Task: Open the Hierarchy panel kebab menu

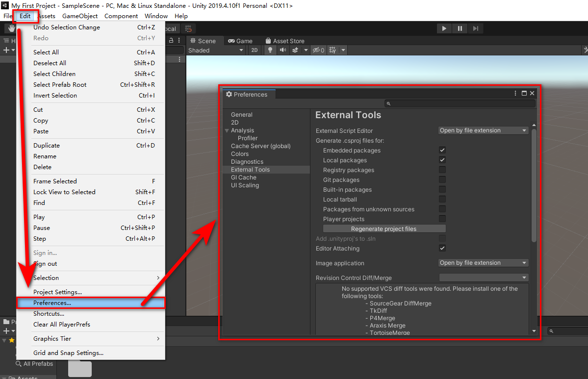Action: click(x=179, y=41)
